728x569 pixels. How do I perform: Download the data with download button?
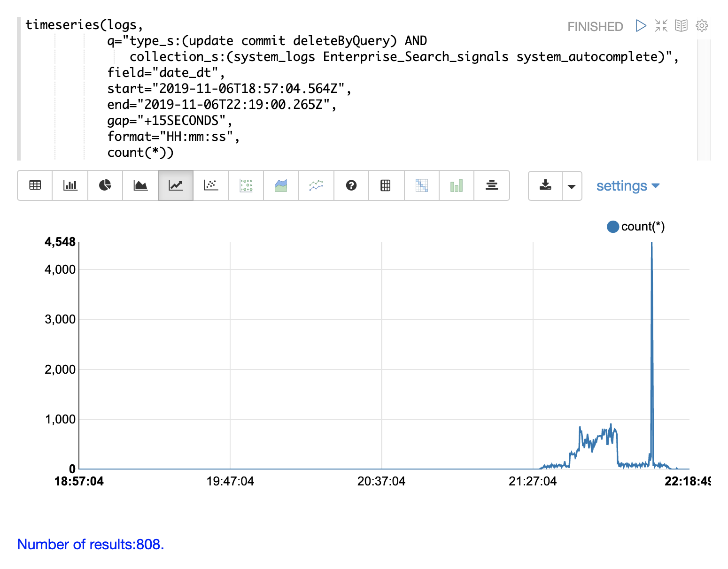(545, 186)
